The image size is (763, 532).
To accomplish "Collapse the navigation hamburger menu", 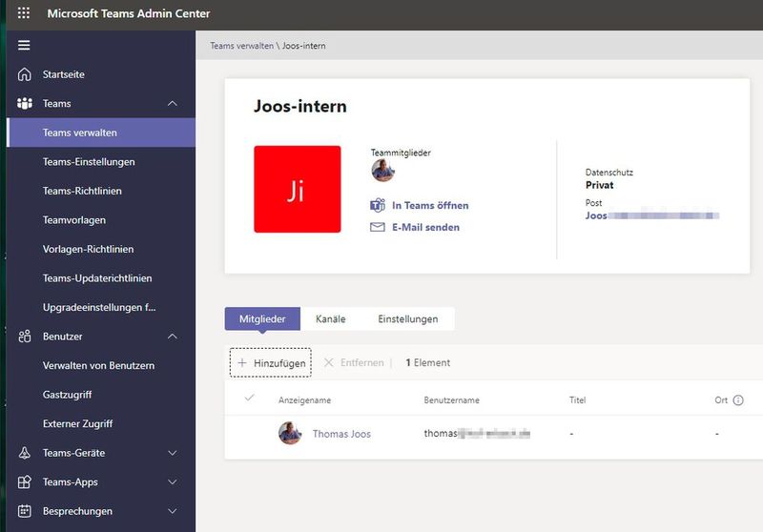I will pos(24,45).
